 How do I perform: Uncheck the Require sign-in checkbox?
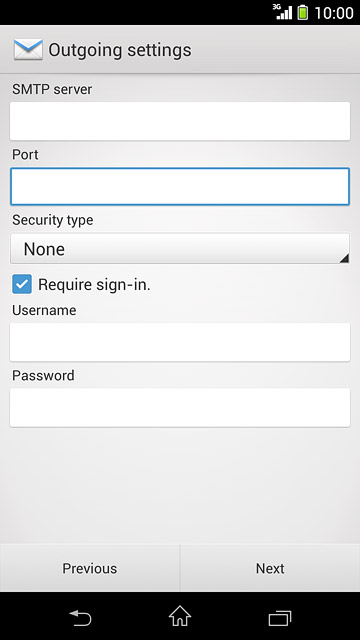click(22, 284)
